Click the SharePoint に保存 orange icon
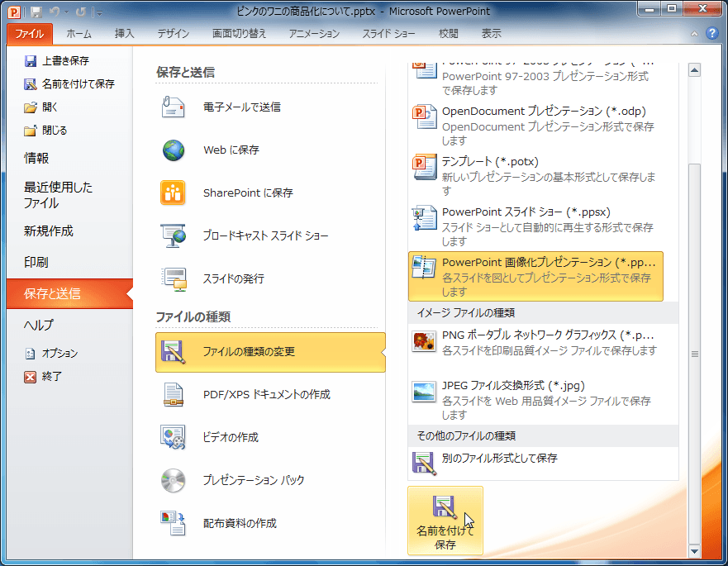 (x=173, y=193)
